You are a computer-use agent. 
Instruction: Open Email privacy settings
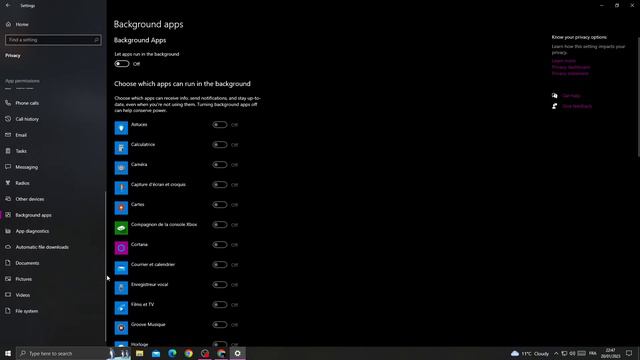point(21,135)
